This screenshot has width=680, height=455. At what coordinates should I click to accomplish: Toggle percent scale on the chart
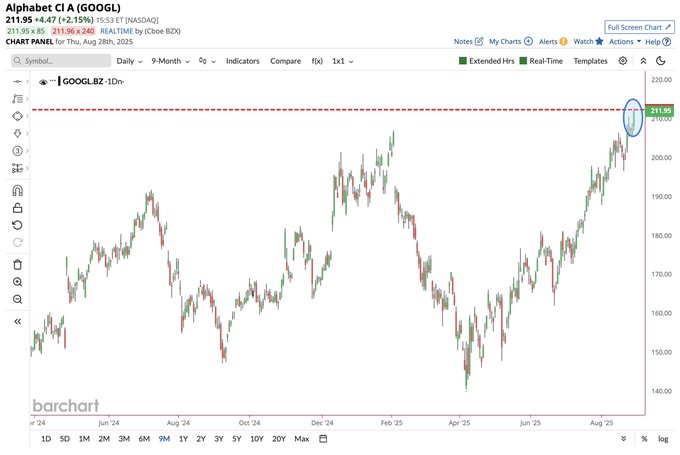pos(644,439)
